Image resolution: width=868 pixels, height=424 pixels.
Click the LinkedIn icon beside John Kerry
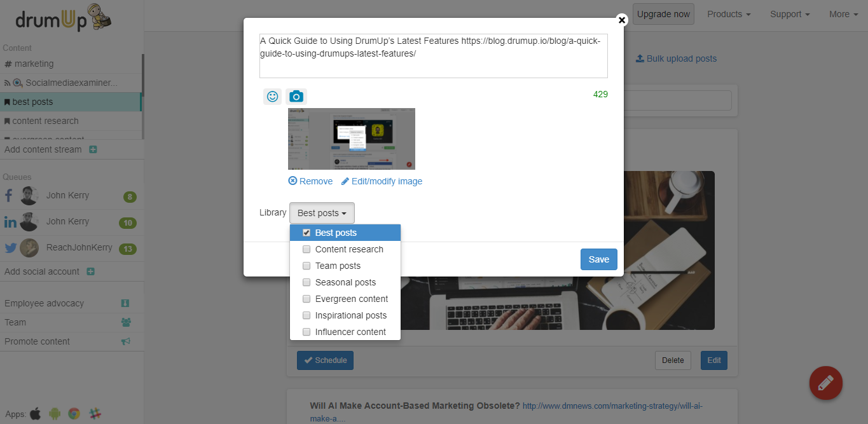point(10,222)
